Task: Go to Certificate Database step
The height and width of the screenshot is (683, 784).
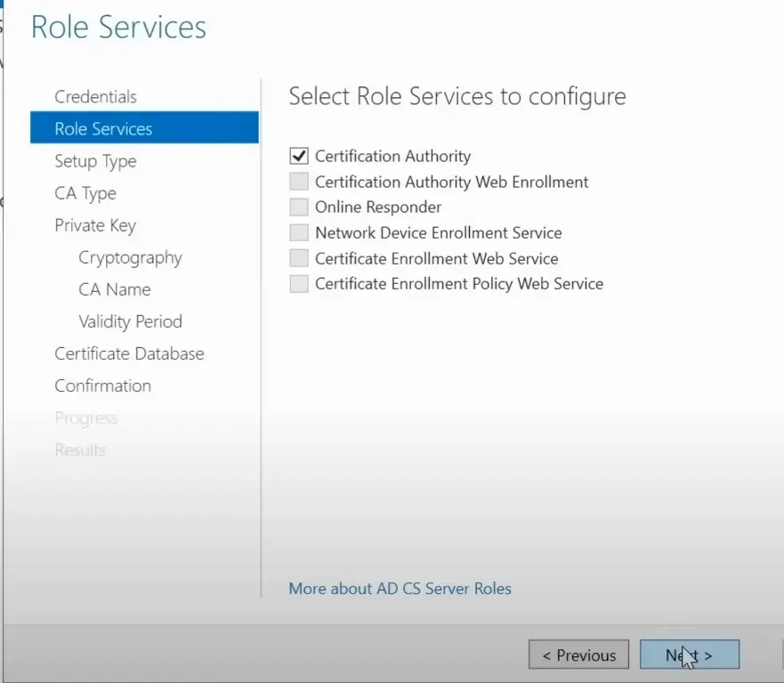Action: point(129,354)
